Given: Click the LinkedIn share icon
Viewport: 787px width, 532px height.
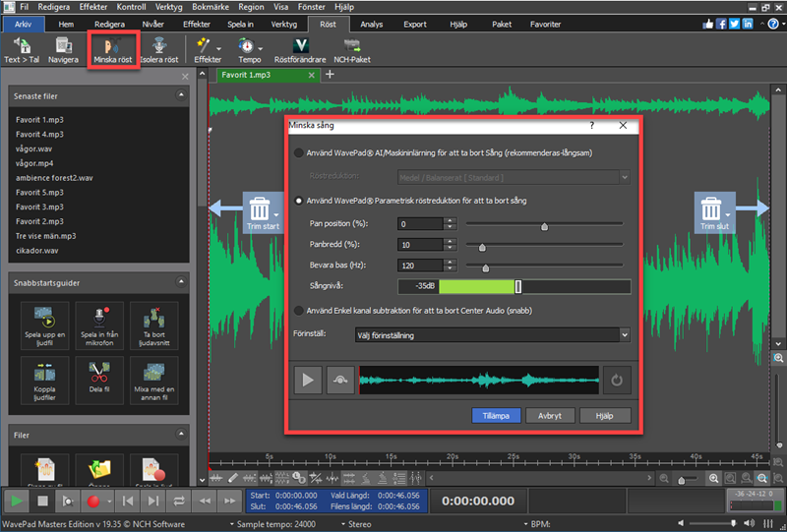Looking at the screenshot, I should click(x=748, y=24).
